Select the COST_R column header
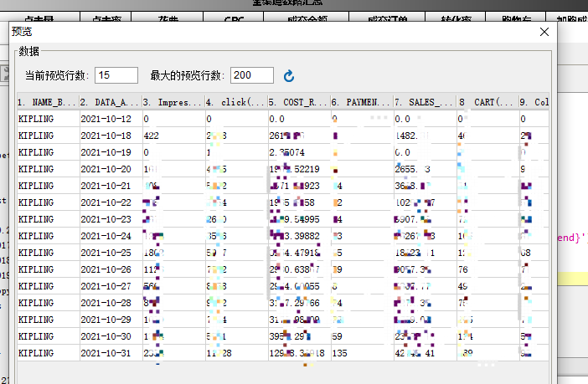 coord(299,102)
